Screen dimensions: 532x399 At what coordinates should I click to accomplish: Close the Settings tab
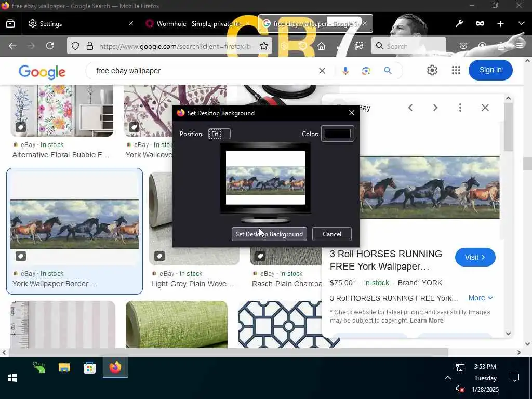131,23
